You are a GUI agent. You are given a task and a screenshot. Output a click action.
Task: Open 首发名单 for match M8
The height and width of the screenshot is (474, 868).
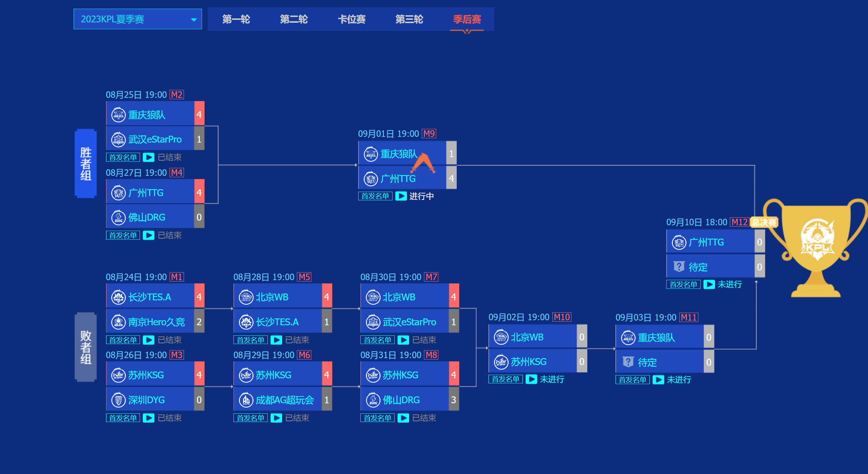click(x=377, y=418)
